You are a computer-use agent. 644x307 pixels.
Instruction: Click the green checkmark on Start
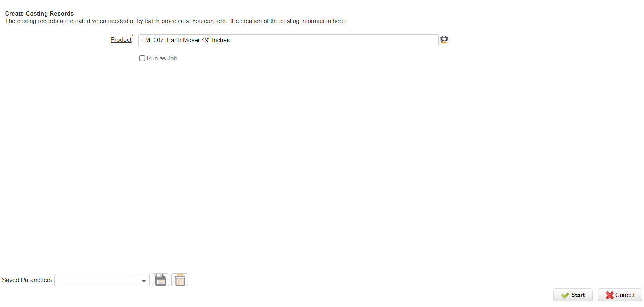[565, 295]
